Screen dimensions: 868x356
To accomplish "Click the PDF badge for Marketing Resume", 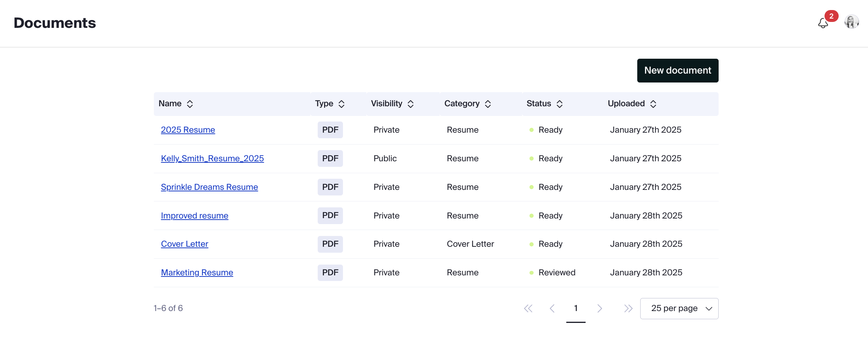I will [x=330, y=273].
